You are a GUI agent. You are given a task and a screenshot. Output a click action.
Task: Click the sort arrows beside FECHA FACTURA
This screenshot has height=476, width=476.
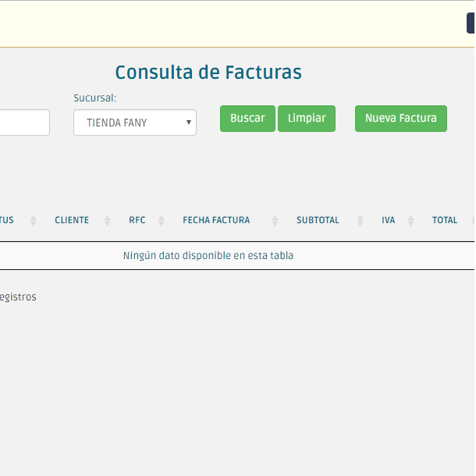click(x=275, y=221)
